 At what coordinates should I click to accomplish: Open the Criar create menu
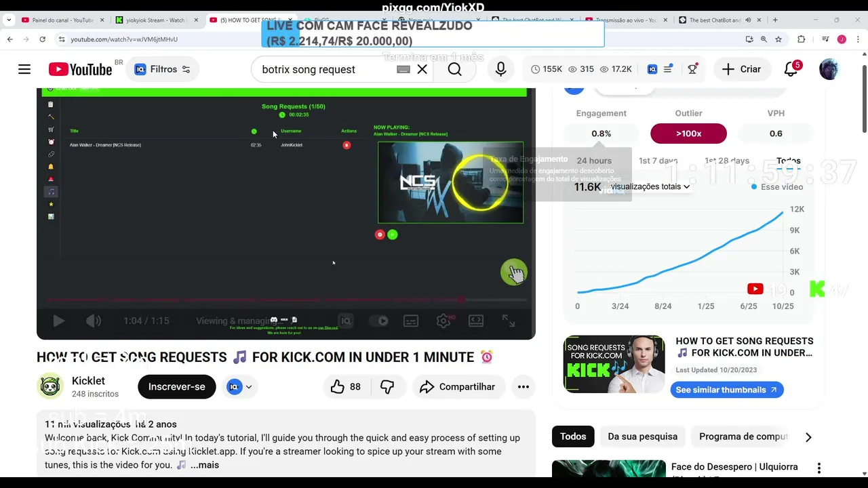coord(741,69)
